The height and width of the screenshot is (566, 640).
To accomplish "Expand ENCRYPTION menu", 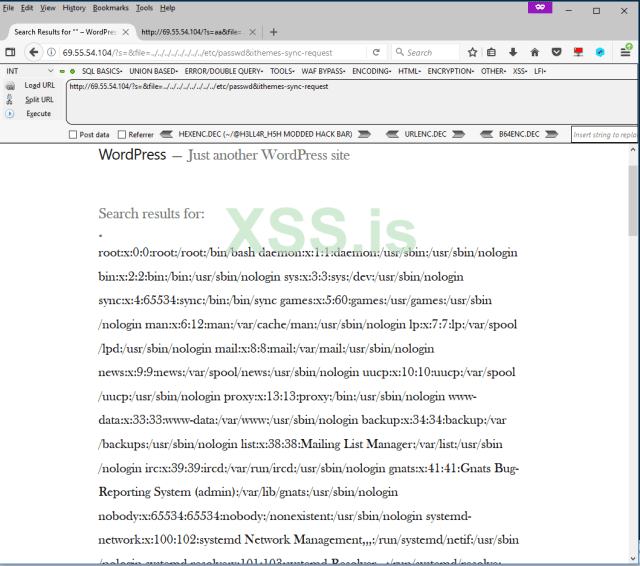I will pyautogui.click(x=451, y=71).
